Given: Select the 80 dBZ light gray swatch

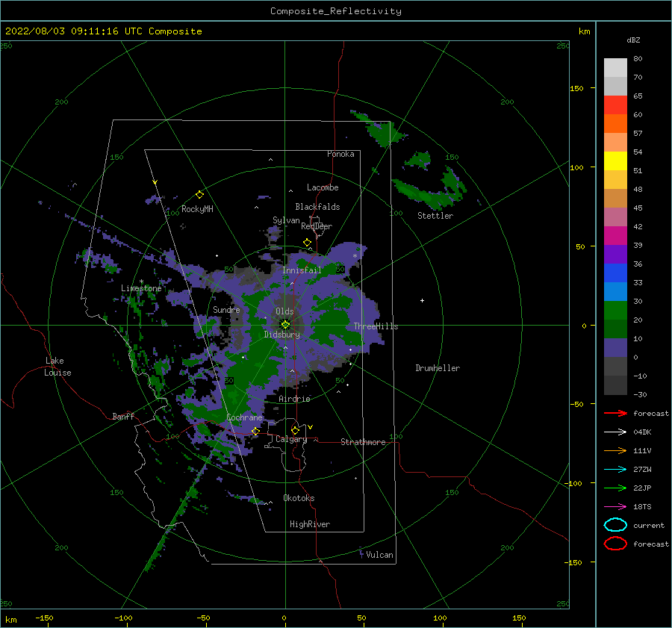Looking at the screenshot, I should [x=615, y=67].
